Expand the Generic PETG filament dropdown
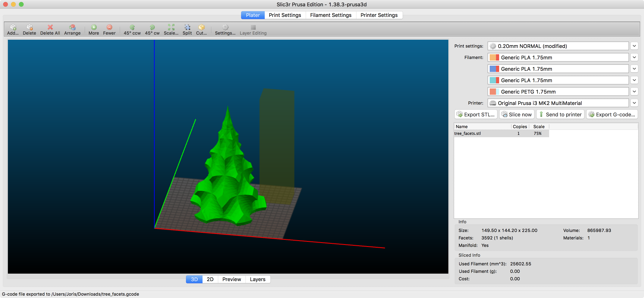The height and width of the screenshot is (298, 644). pyautogui.click(x=634, y=92)
